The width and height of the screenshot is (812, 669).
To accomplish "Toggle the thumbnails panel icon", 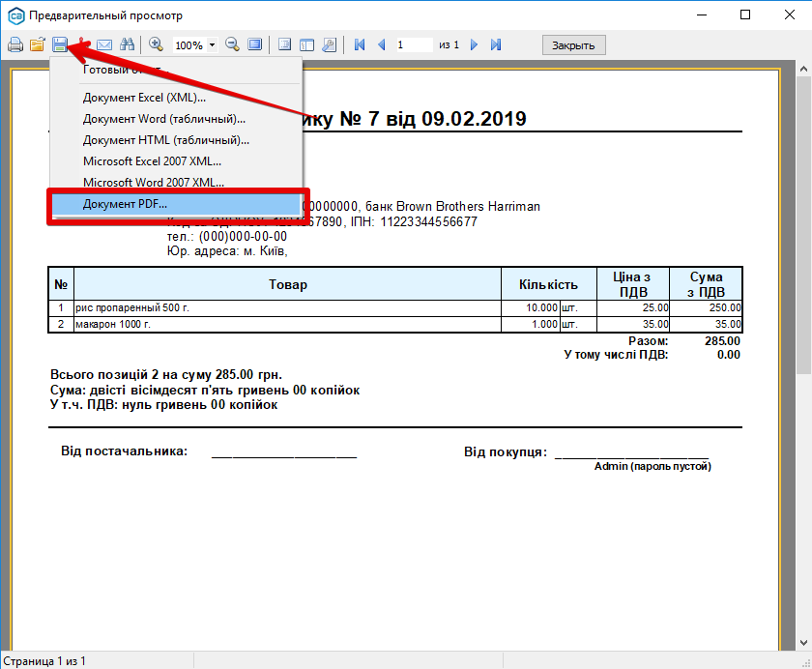I will click(307, 45).
